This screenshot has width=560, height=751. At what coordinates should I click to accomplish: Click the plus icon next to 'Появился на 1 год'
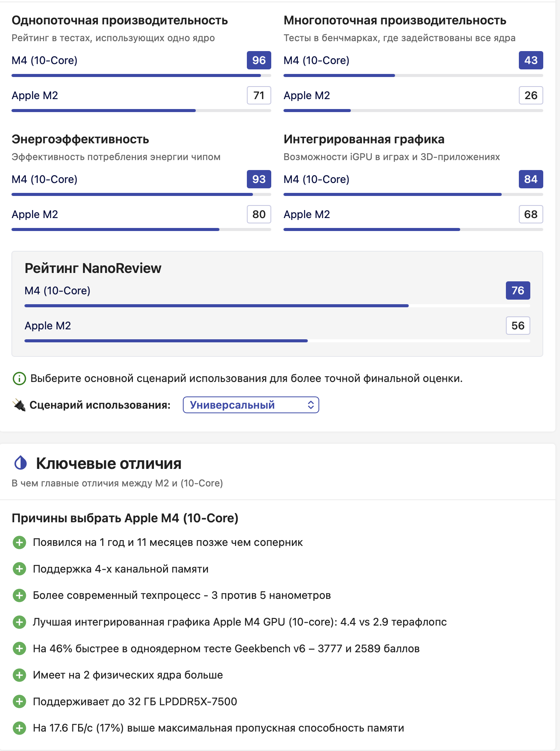coord(19,542)
